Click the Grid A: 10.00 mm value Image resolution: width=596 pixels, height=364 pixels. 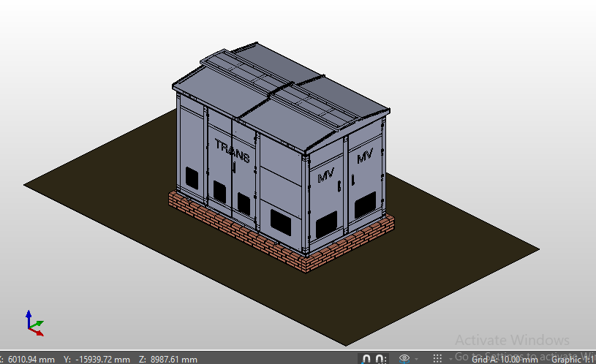coord(505,360)
